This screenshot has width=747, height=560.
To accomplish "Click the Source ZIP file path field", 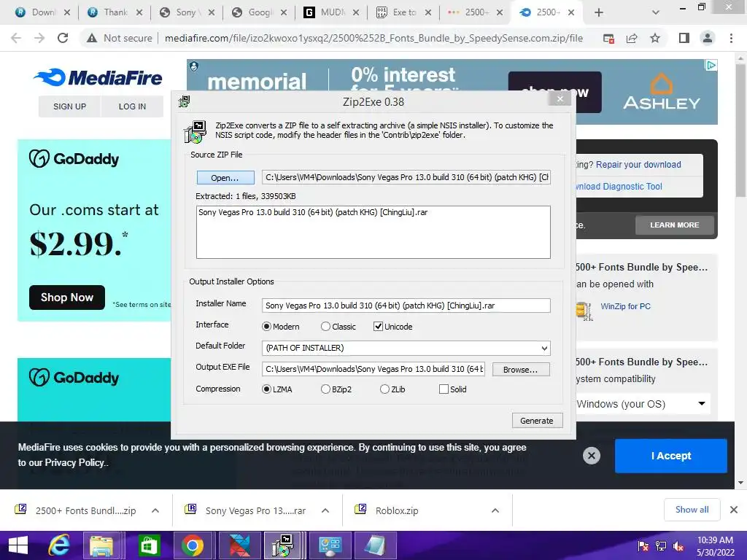I will pyautogui.click(x=406, y=177).
